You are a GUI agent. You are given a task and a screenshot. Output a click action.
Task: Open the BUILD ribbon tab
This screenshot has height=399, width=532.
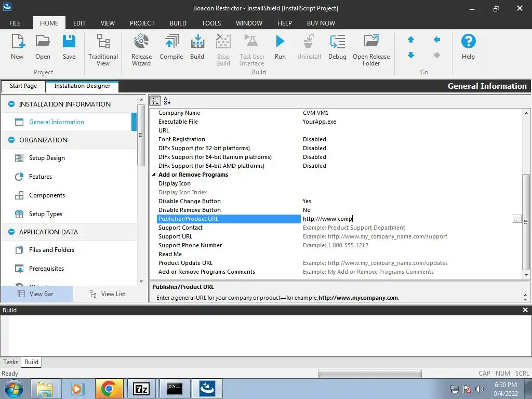coord(178,23)
